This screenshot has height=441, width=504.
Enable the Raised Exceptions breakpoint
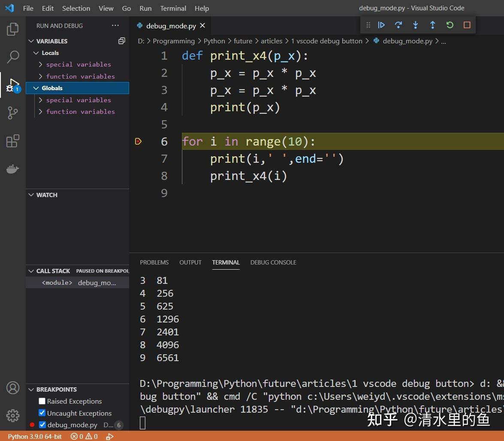(x=42, y=401)
